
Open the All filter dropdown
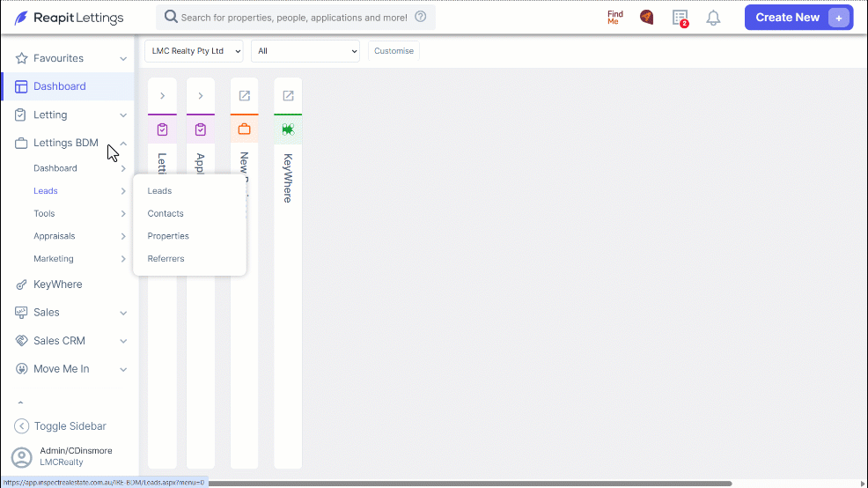click(x=305, y=51)
